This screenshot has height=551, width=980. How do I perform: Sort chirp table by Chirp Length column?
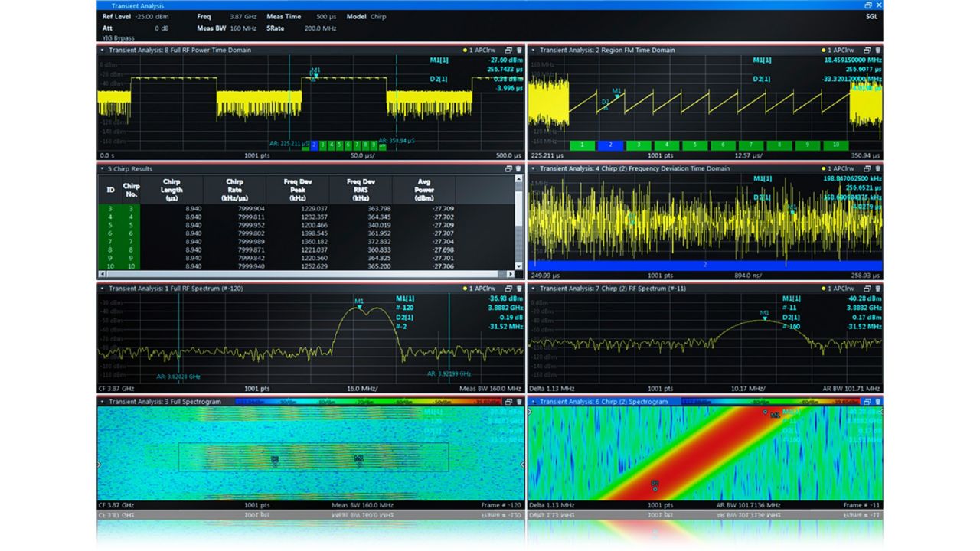pyautogui.click(x=172, y=190)
